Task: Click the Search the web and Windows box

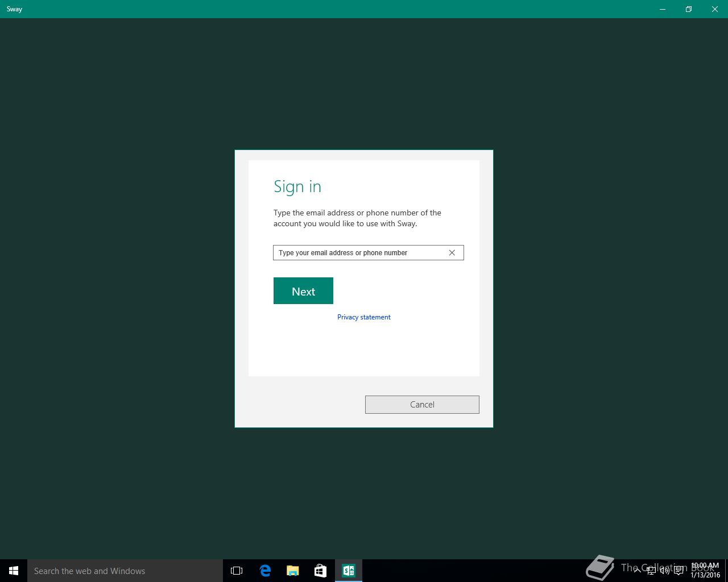Action: pos(125,571)
